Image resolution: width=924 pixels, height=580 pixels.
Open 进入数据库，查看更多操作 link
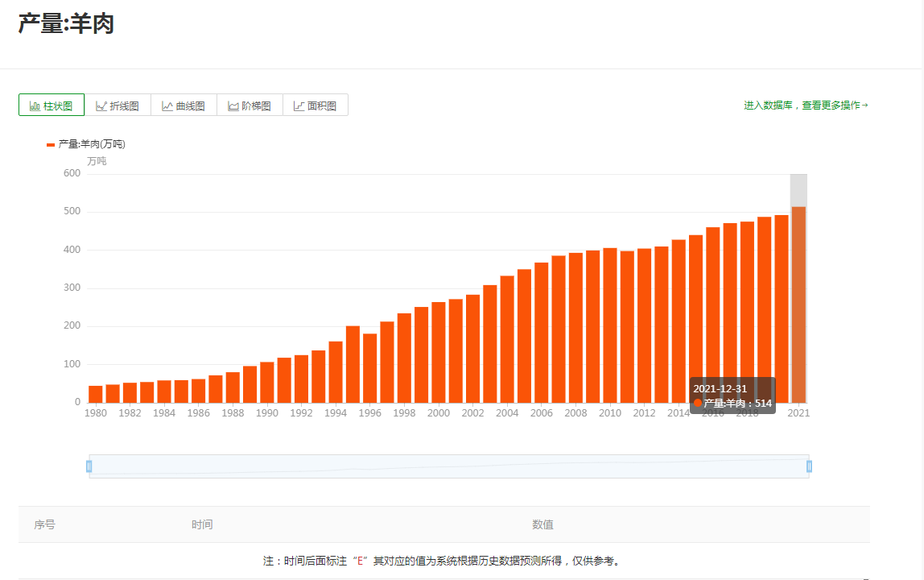806,106
